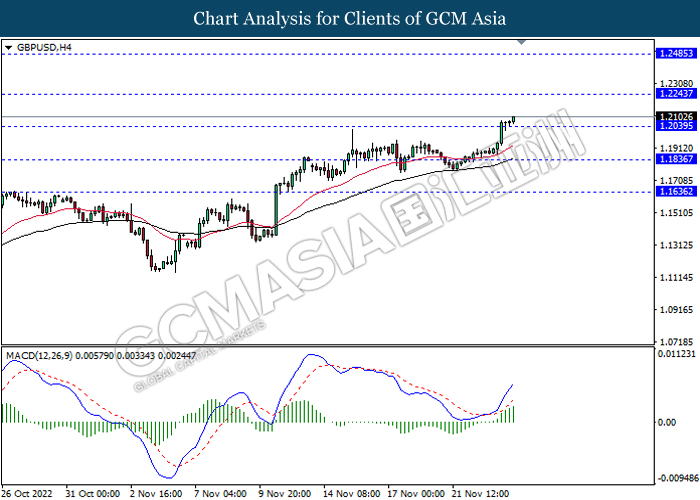The image size is (700, 500).
Task: Click the 1.13125 axis price value
Action: coord(676,245)
